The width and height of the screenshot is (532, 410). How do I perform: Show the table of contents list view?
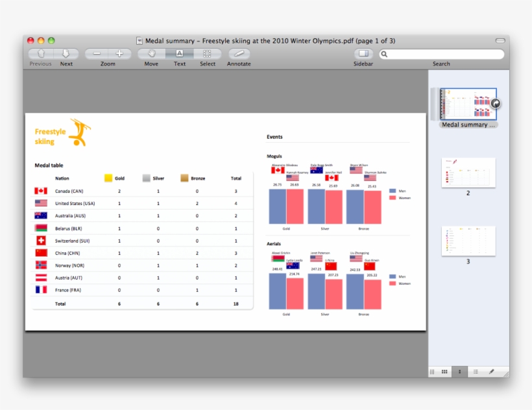click(x=476, y=372)
